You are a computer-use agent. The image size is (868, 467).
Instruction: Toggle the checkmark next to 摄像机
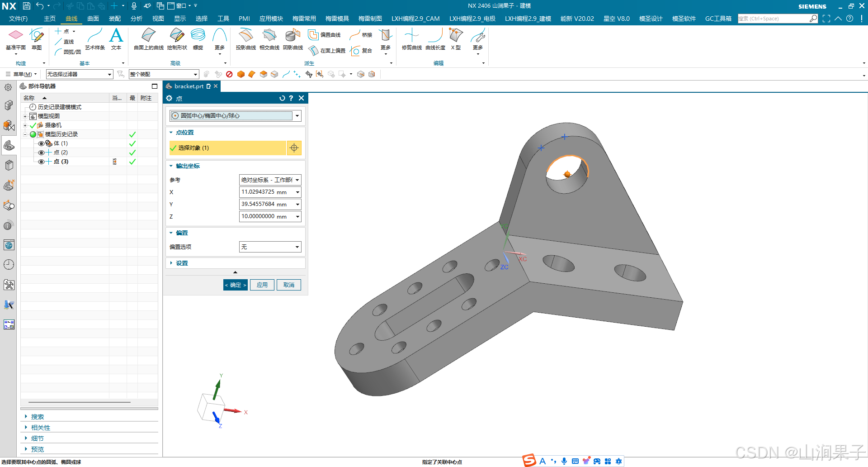[x=33, y=125]
